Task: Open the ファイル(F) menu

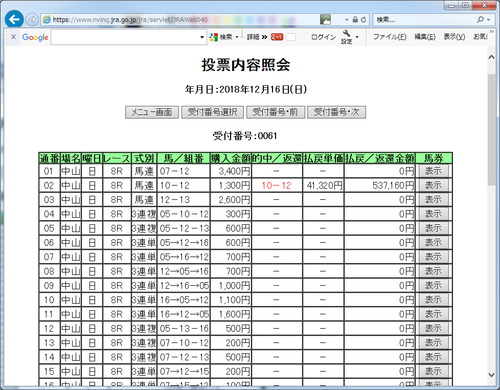Action: [389, 37]
